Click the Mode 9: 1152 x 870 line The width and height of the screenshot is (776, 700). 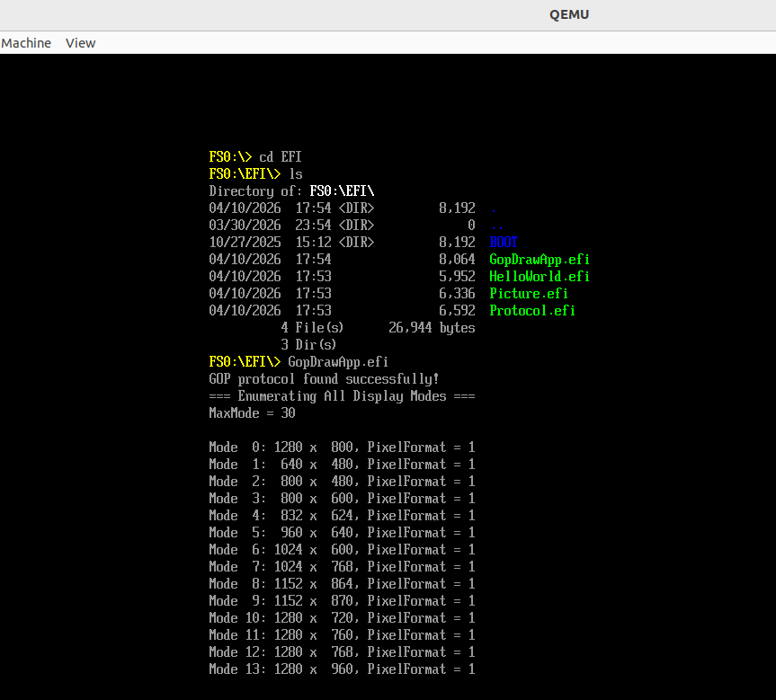tap(342, 600)
